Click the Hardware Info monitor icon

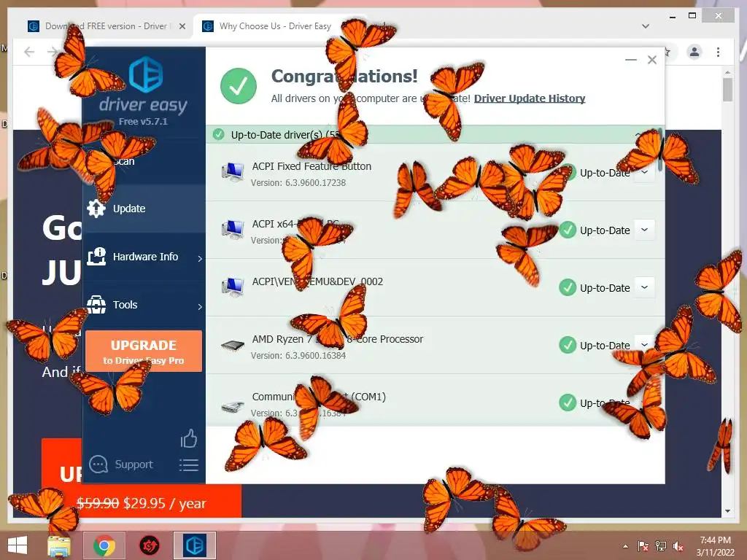(96, 257)
